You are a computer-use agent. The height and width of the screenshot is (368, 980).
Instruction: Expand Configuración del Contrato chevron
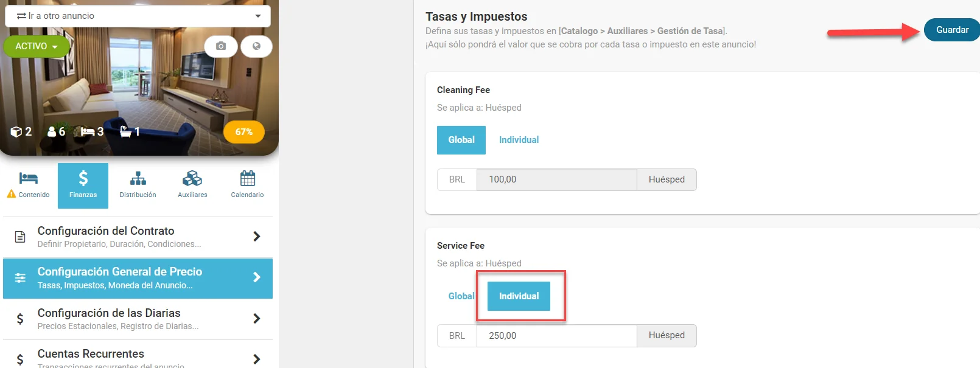[x=256, y=236]
